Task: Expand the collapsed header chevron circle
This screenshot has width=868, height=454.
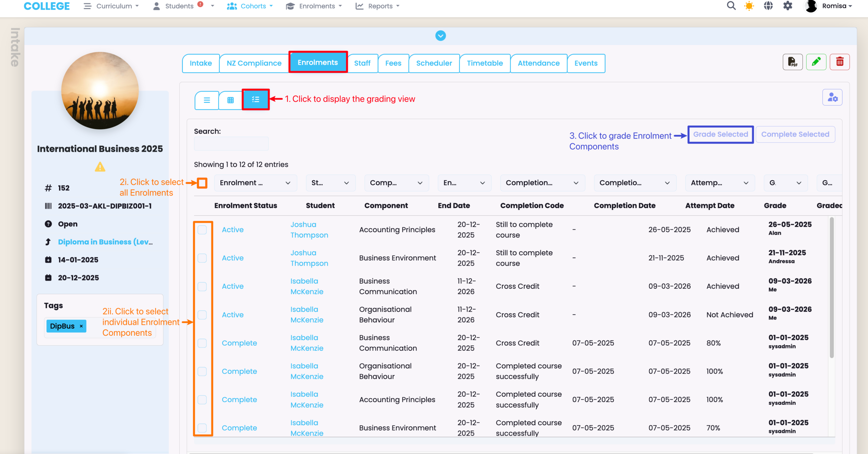Action: coord(440,36)
